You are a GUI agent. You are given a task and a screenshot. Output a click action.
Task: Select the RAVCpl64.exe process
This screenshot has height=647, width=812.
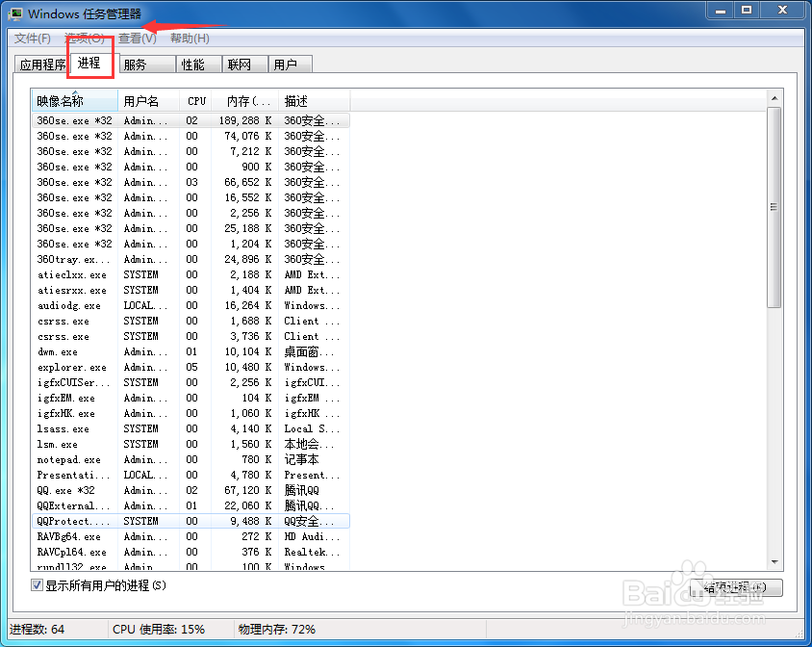coord(190,552)
